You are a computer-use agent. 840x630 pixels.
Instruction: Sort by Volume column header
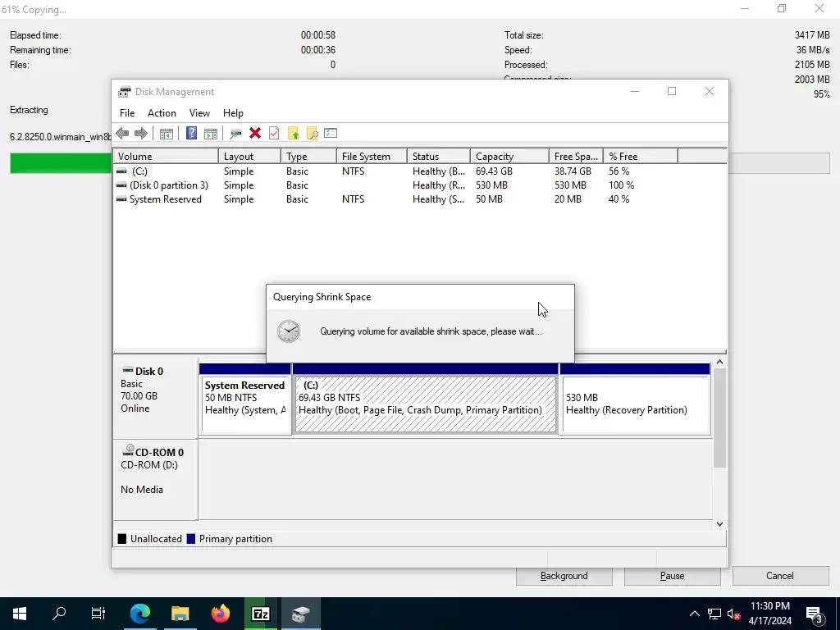[x=166, y=157]
